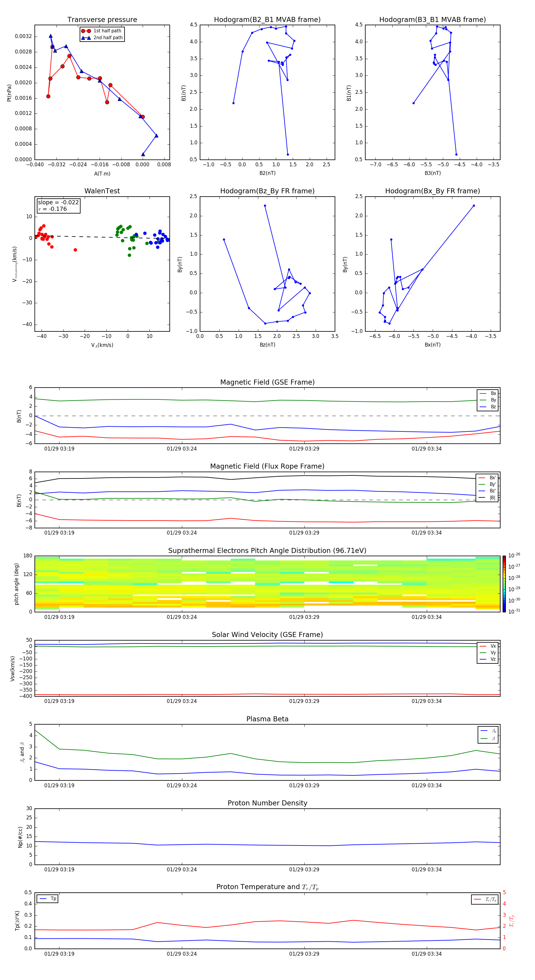Click the Hodogram(Bz_By FR frame) title
The height and width of the screenshot is (980, 535).
click(x=267, y=191)
